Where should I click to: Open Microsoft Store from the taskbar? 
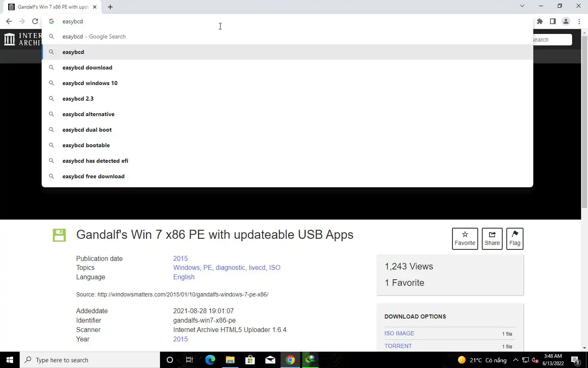[250, 360]
